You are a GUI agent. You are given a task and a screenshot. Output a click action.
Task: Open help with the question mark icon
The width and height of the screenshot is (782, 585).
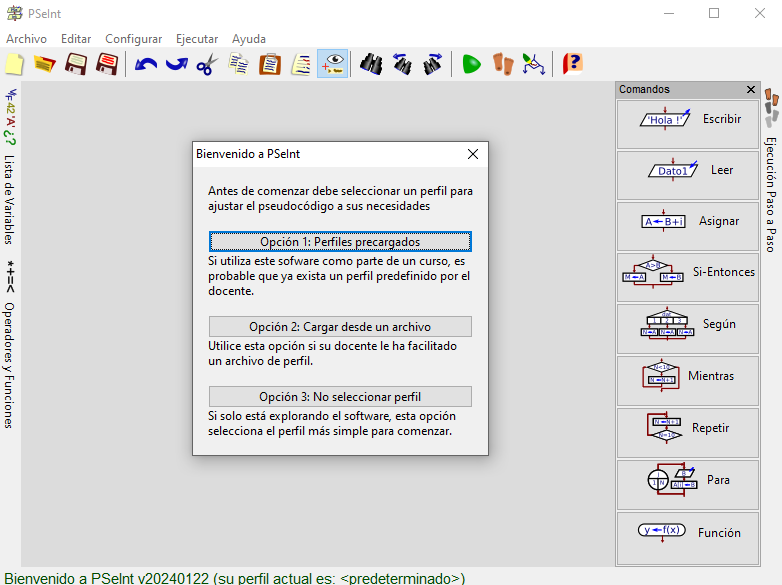coord(573,64)
